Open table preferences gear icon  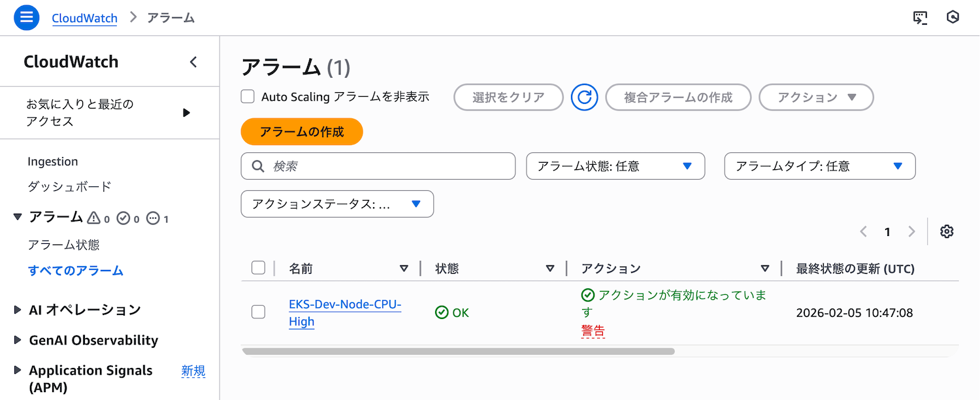click(947, 231)
